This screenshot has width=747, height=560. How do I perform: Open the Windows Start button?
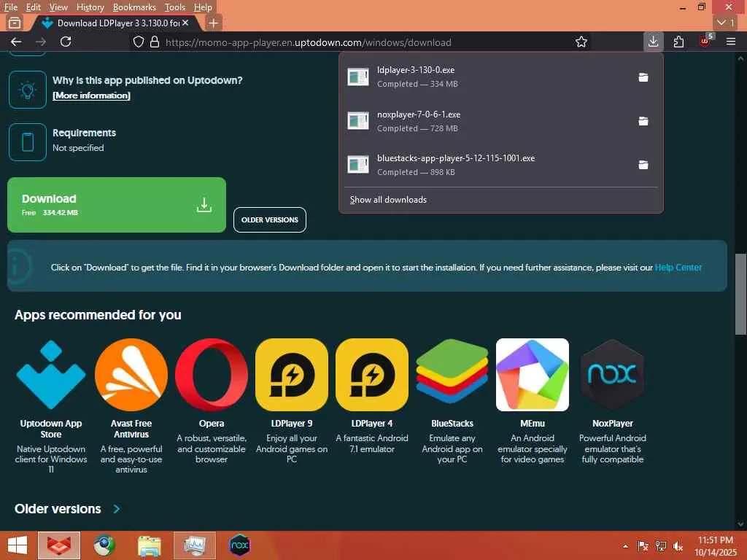pyautogui.click(x=18, y=545)
